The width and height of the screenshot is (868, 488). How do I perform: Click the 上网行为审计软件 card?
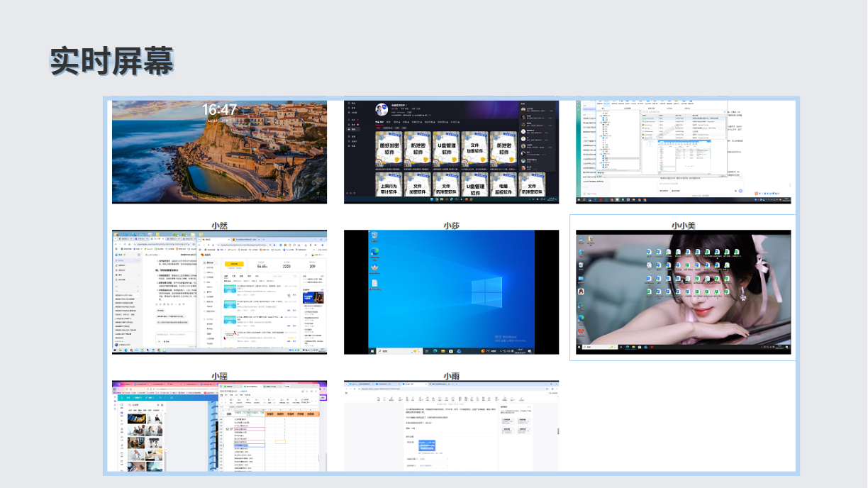pyautogui.click(x=389, y=184)
